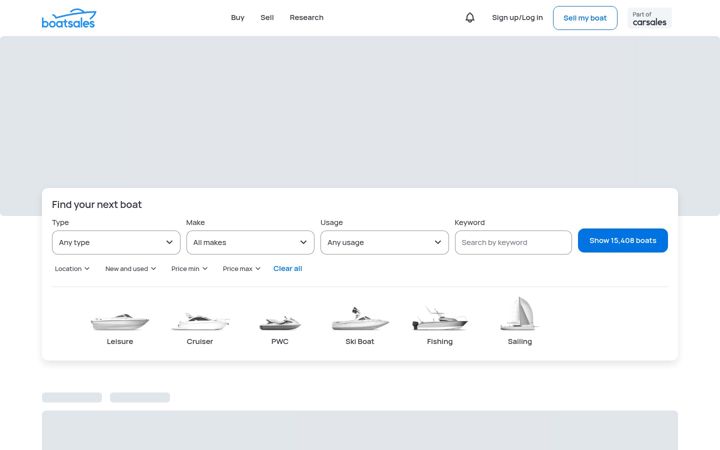Select the Sailing boat category icon
Viewport: 720px width, 450px height.
(x=519, y=314)
